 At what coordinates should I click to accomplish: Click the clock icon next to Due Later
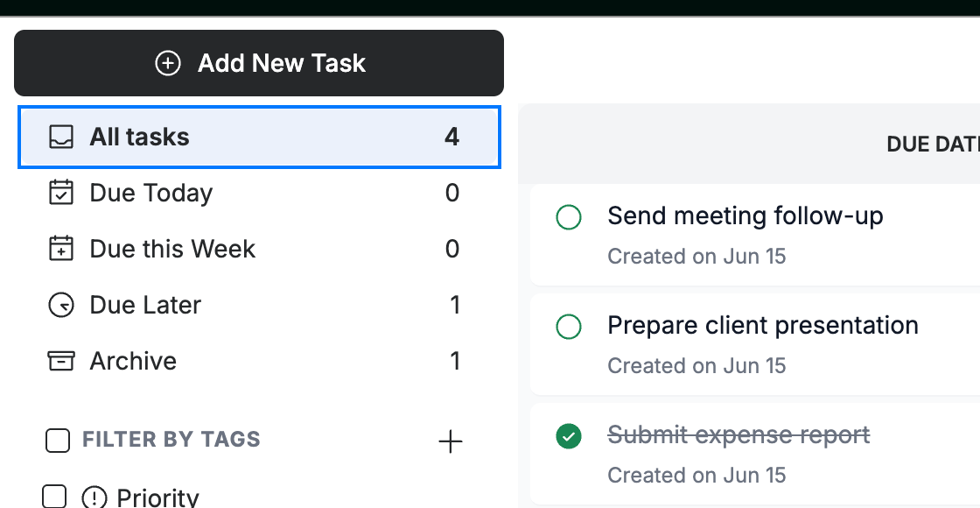click(61, 306)
